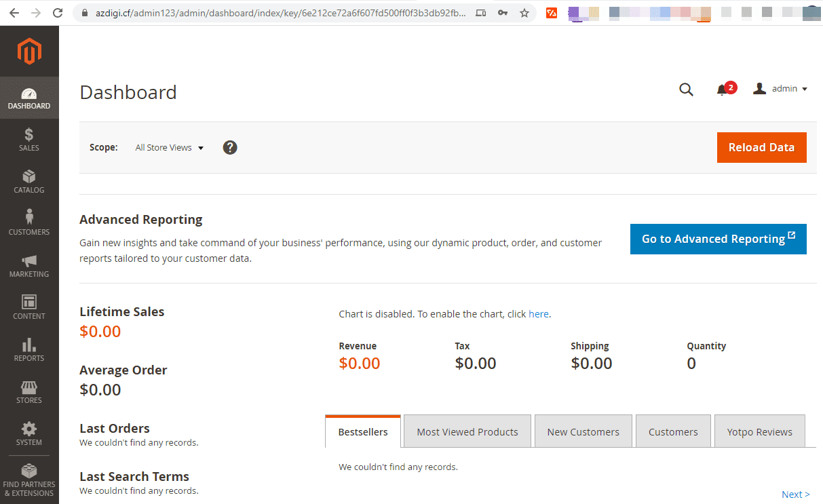Viewport: 823px width, 504px height.
Task: Open the Yotpo Reviews tab
Action: (x=759, y=432)
